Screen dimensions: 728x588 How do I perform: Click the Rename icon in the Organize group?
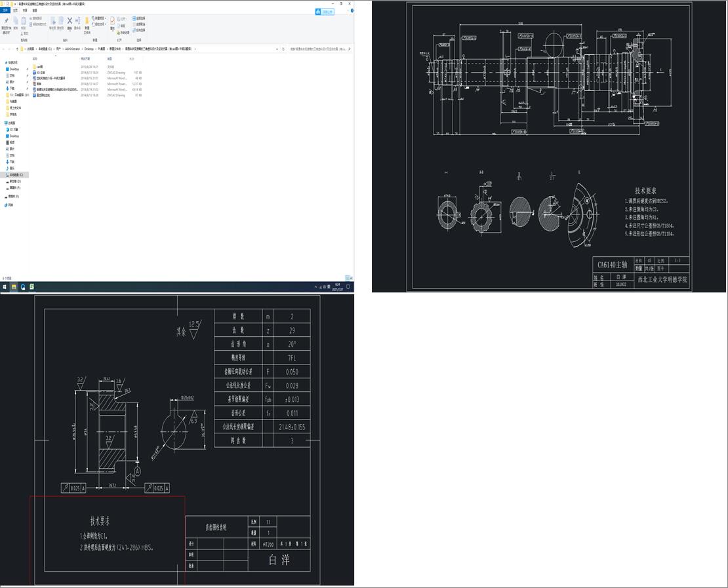(x=77, y=20)
